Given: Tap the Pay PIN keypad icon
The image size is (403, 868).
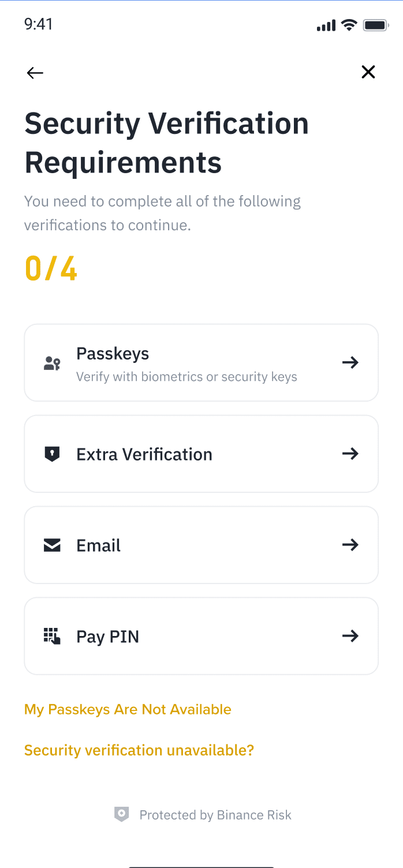Looking at the screenshot, I should tap(52, 636).
